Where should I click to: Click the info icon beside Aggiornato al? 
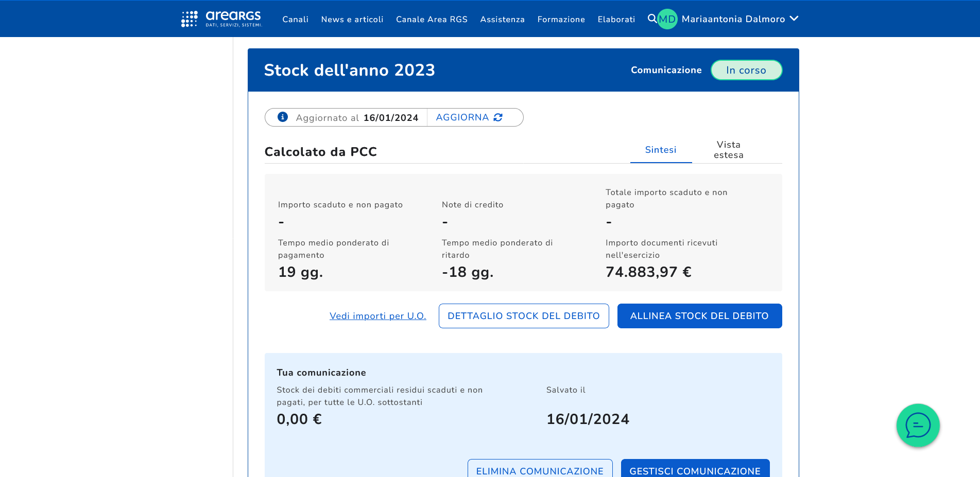point(283,117)
